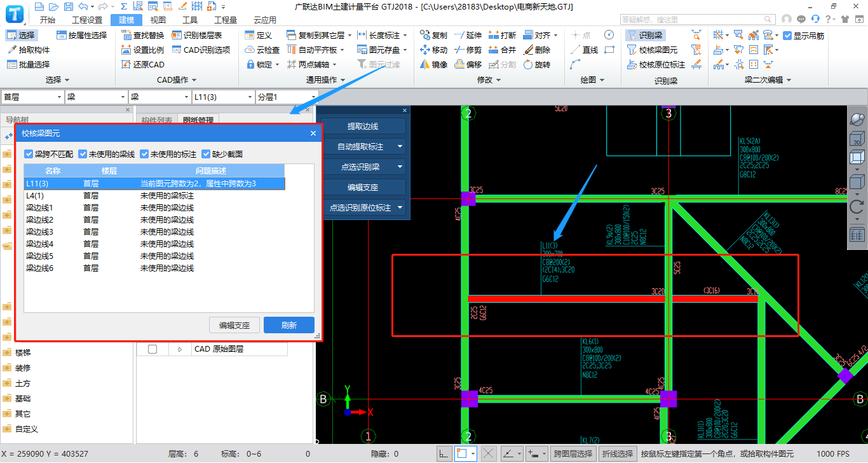Click 识别楼层表 tool

[x=196, y=35]
